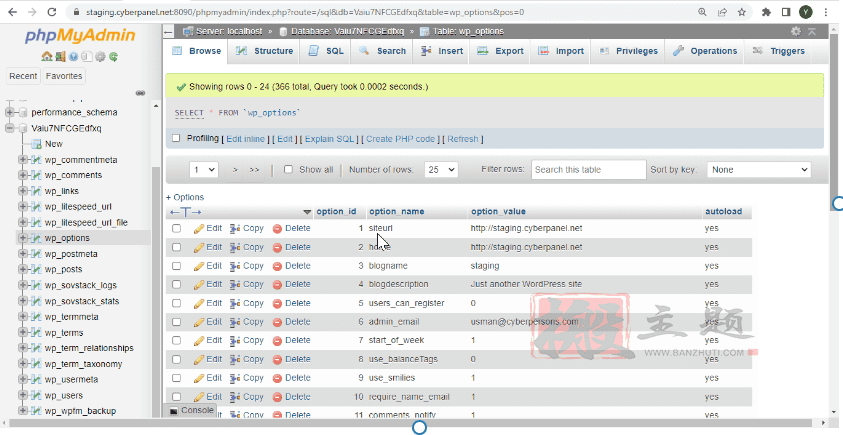Expand the + Options section
Image resolution: width=843 pixels, height=435 pixels.
pos(185,197)
